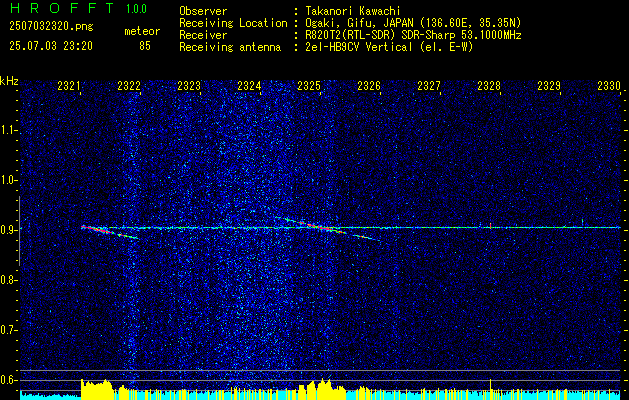Click the antenna 2el-HB9CV Vertical text
This screenshot has width=629, height=400.
[x=389, y=47]
